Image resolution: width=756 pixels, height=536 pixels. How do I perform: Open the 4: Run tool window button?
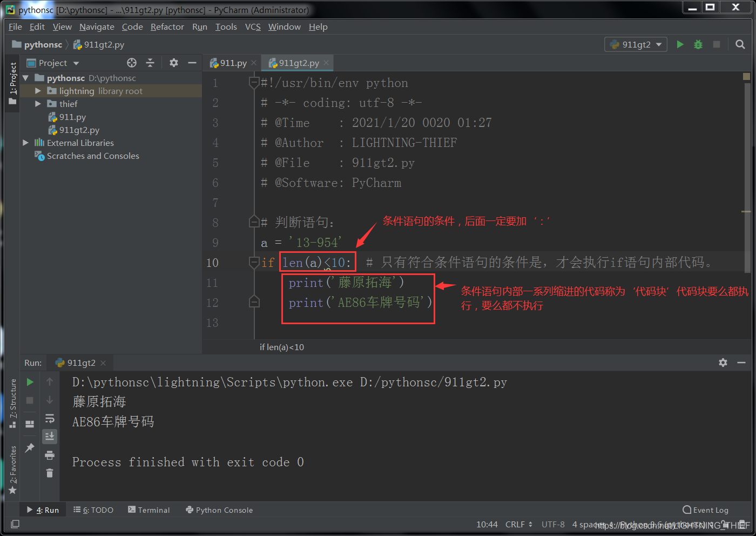pos(43,510)
